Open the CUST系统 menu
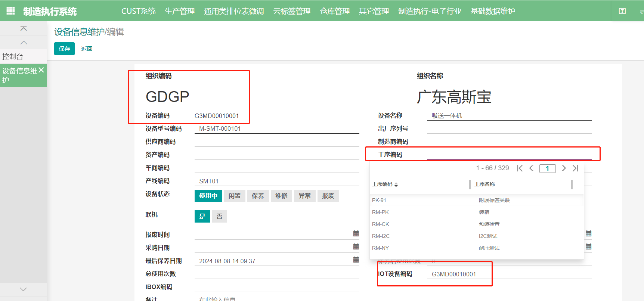This screenshot has width=644, height=301. [139, 11]
